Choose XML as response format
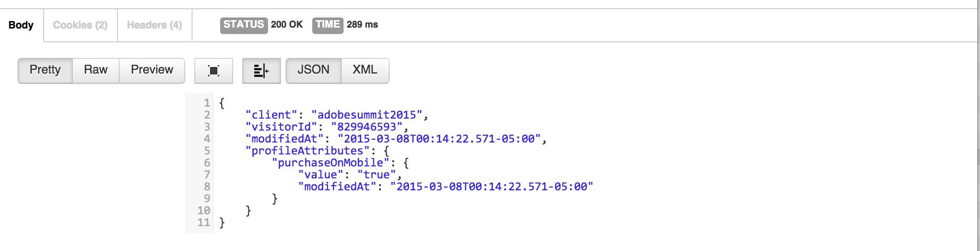This screenshot has height=251, width=980. 365,70
